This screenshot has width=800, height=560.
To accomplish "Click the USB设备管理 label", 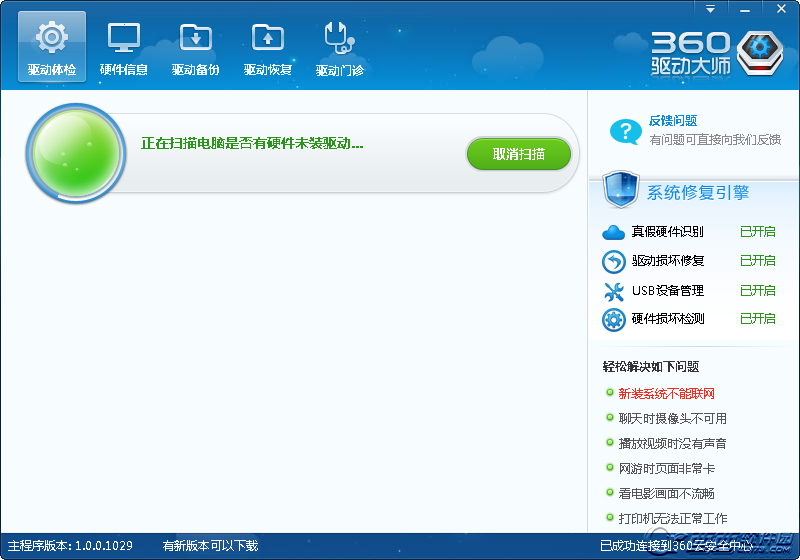I will (667, 291).
